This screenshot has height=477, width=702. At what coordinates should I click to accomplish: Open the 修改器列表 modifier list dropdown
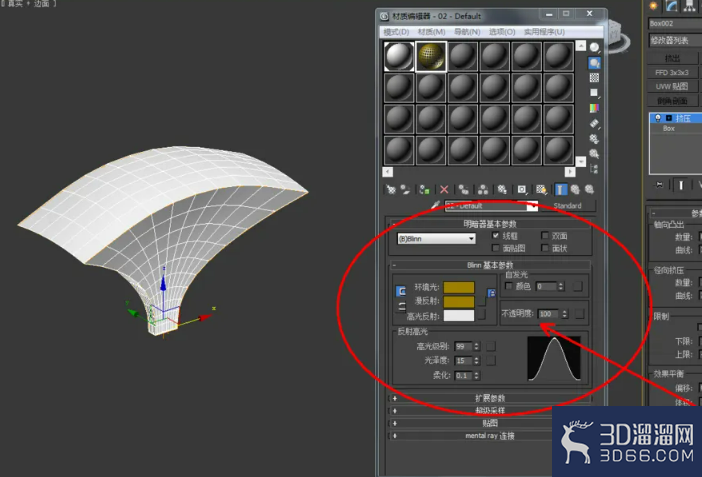675,40
